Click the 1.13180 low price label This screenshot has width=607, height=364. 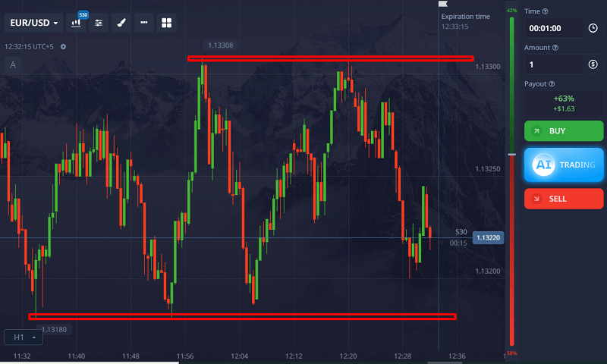click(54, 330)
